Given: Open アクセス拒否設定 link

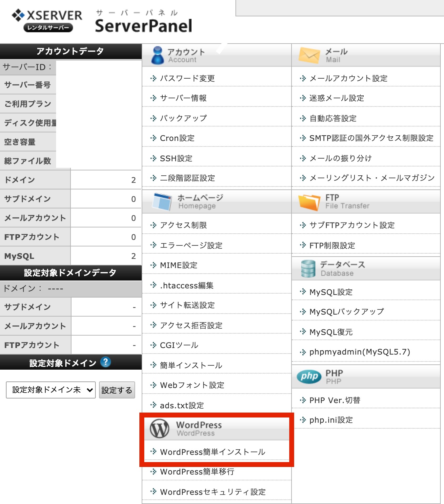Looking at the screenshot, I should pyautogui.click(x=191, y=325).
